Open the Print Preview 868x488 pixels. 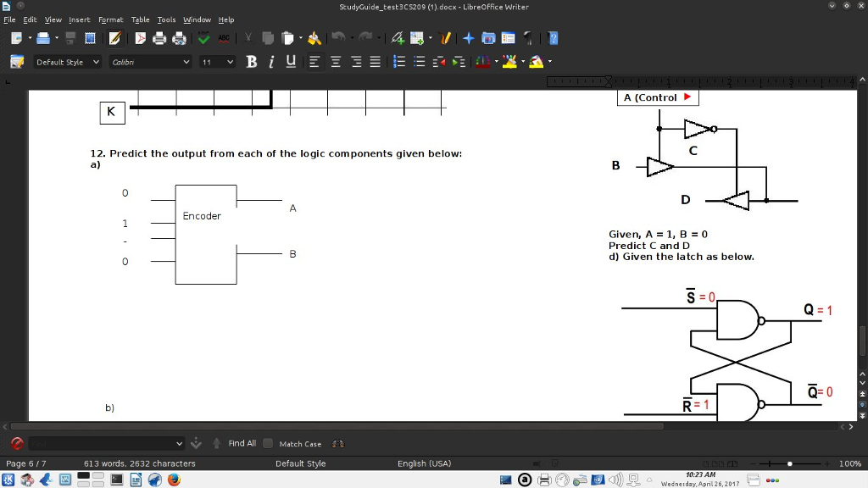179,37
